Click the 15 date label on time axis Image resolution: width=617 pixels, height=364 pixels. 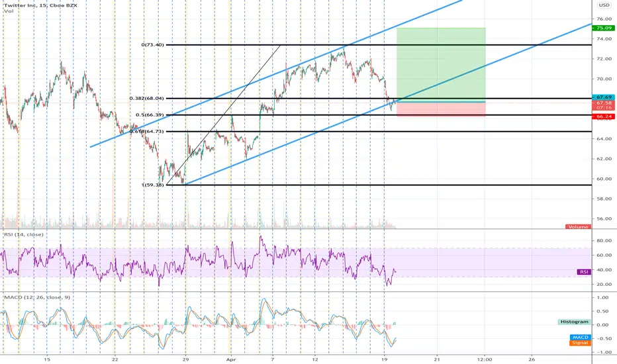click(47, 359)
